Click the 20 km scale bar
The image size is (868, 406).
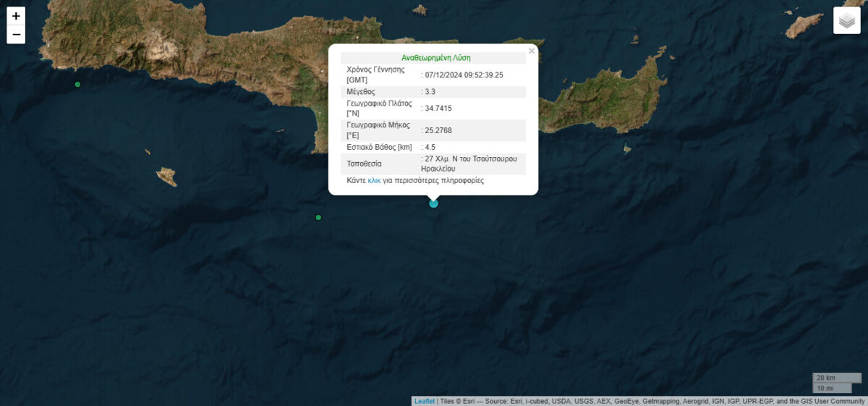(x=836, y=378)
